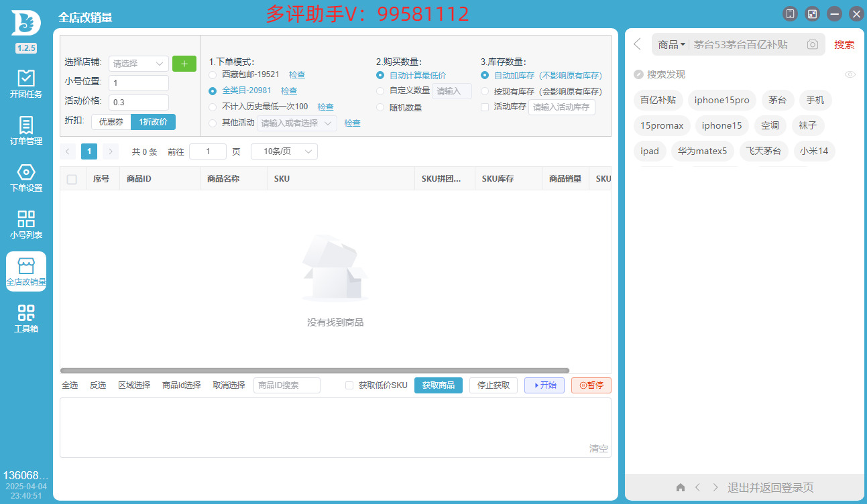867x504 pixels.
Task: Open the 小号列表 account list
Action: pos(26,225)
